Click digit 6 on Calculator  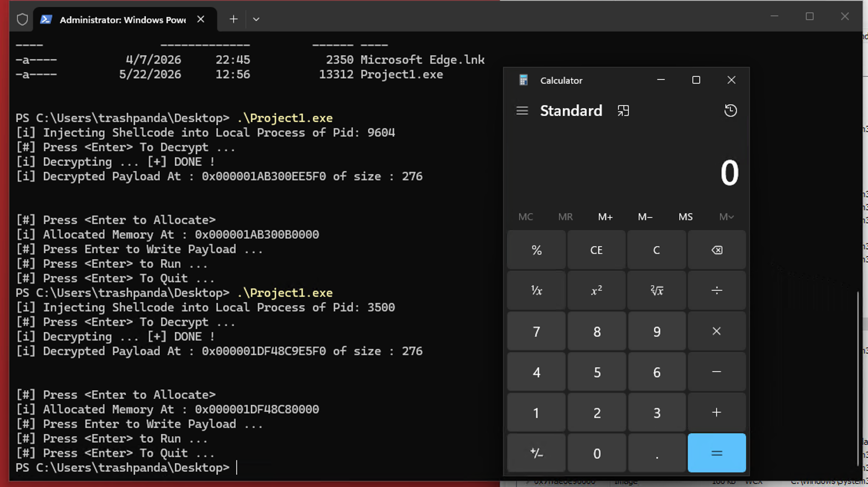pos(657,372)
